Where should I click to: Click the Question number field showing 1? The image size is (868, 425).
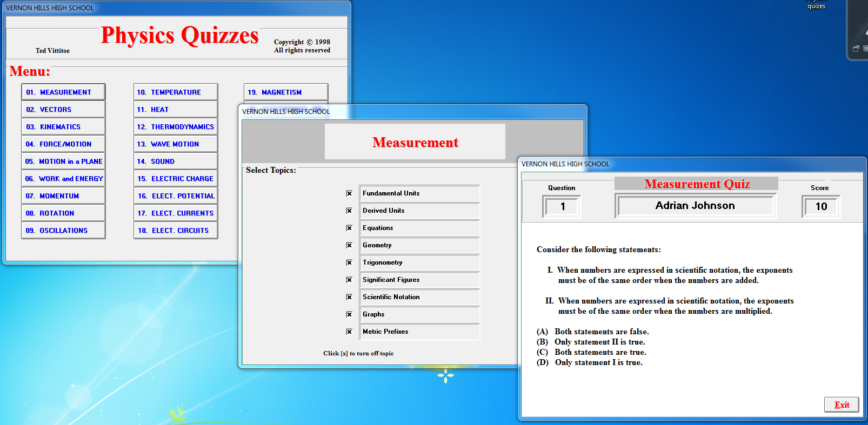(562, 206)
